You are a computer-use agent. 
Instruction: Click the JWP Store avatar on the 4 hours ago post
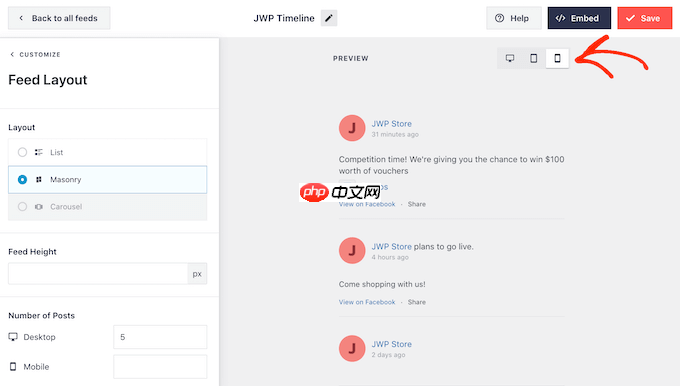click(x=352, y=250)
